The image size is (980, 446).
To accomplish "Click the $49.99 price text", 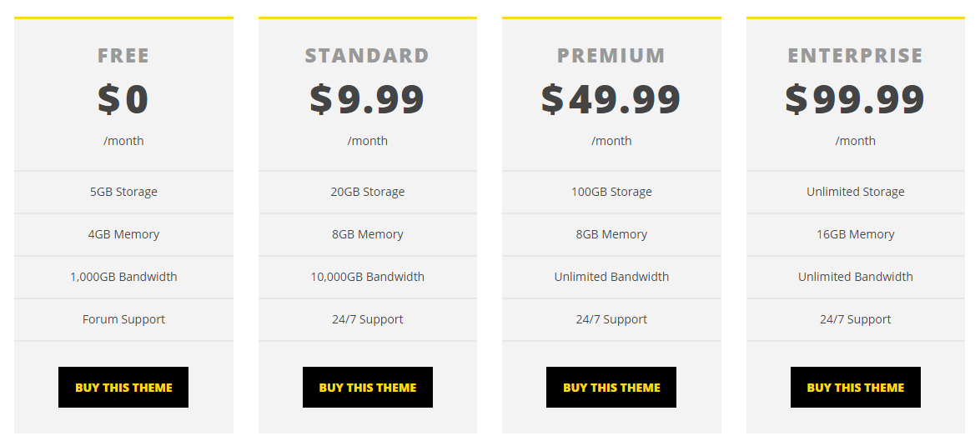I will point(611,98).
